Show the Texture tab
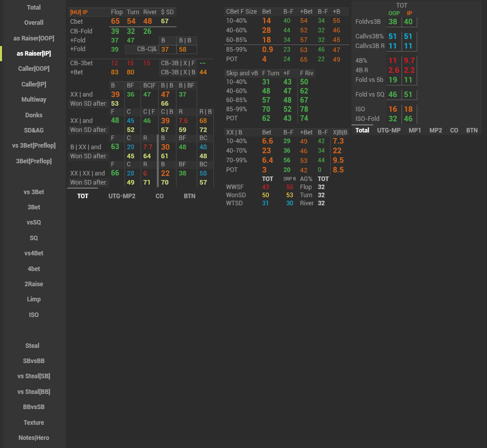 click(x=33, y=423)
